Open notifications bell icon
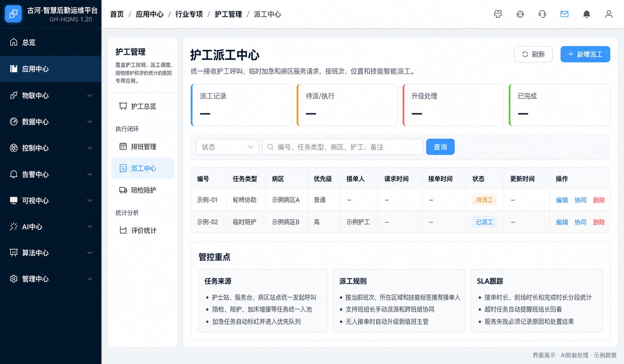624x364 pixels. coord(587,14)
